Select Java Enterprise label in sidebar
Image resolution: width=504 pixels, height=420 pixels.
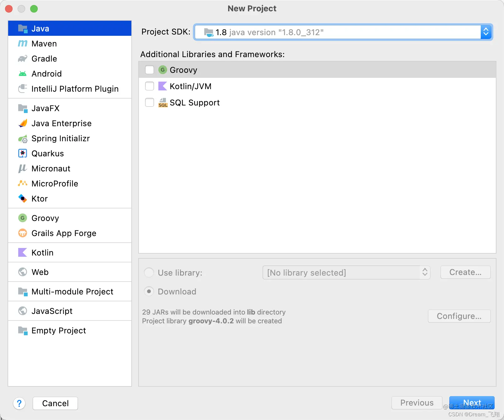coord(62,123)
